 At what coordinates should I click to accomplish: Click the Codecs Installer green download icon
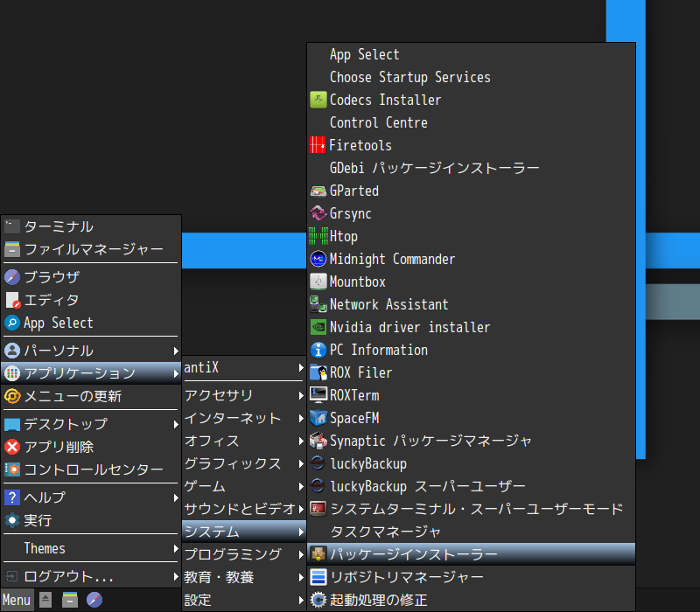click(x=318, y=100)
